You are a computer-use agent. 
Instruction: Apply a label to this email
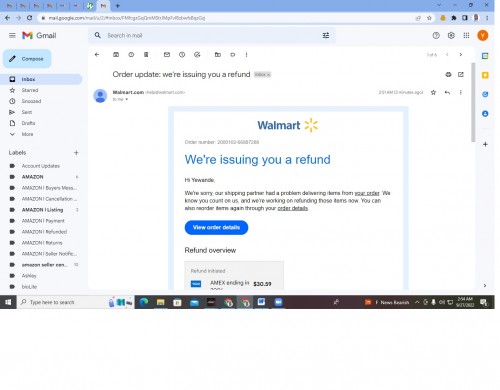tap(233, 55)
